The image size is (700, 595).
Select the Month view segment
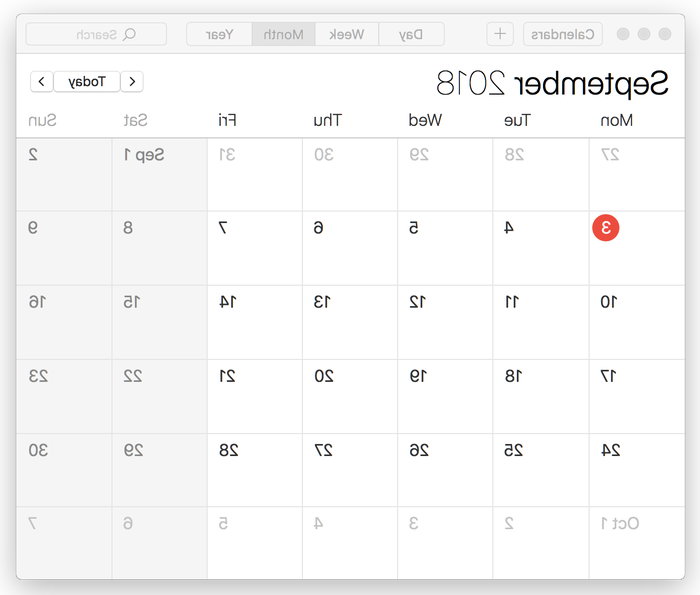[x=283, y=34]
